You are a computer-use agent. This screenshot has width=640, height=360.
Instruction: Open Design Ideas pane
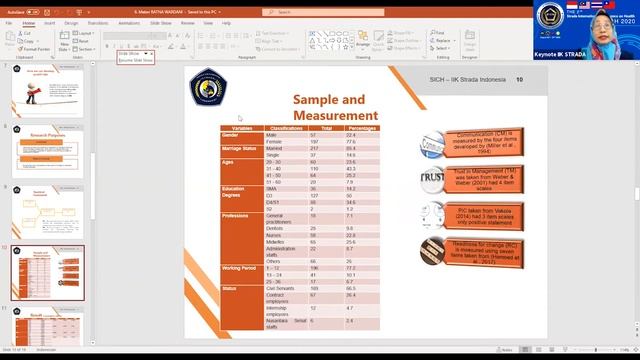(x=470, y=40)
